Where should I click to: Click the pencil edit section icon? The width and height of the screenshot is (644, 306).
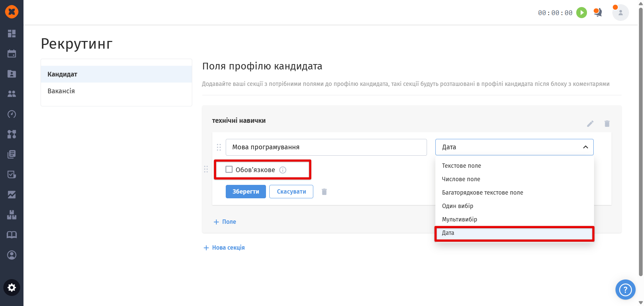coord(590,124)
